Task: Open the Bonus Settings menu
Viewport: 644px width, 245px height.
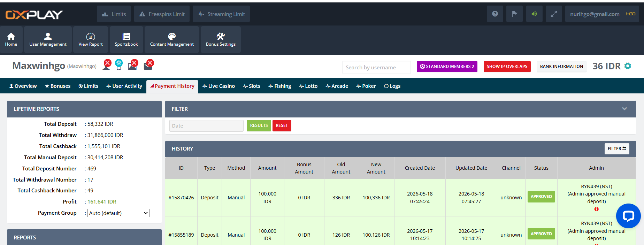Action: click(x=221, y=39)
